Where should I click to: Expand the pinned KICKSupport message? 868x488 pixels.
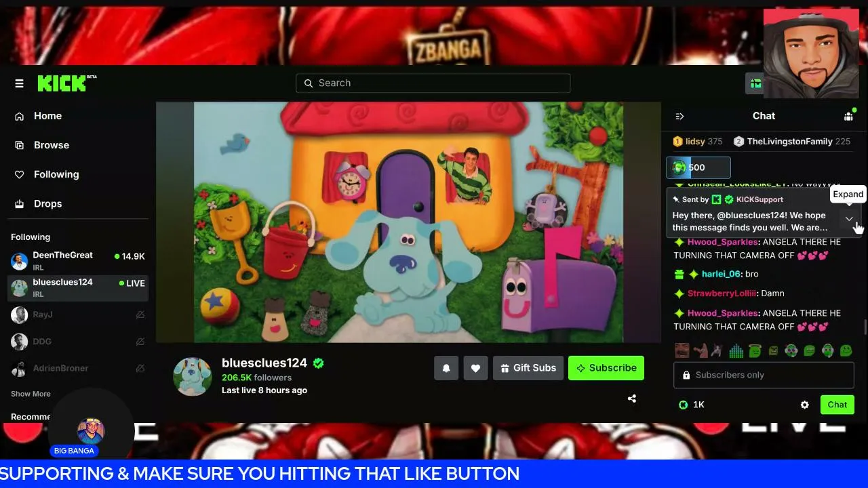pos(849,218)
